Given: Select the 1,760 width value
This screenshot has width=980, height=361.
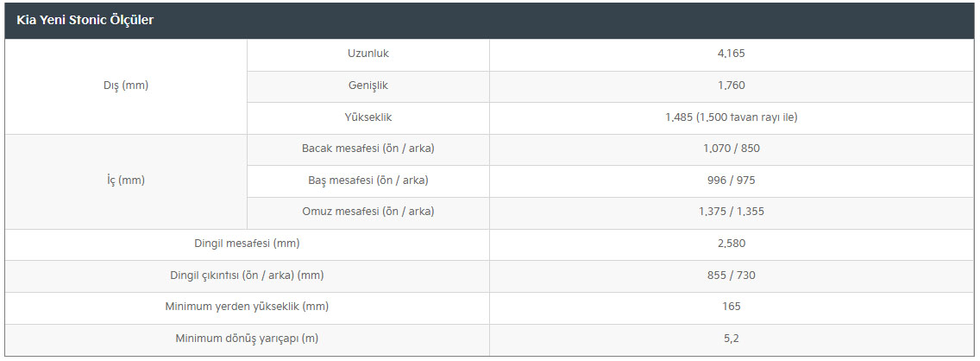Looking at the screenshot, I should tap(731, 85).
